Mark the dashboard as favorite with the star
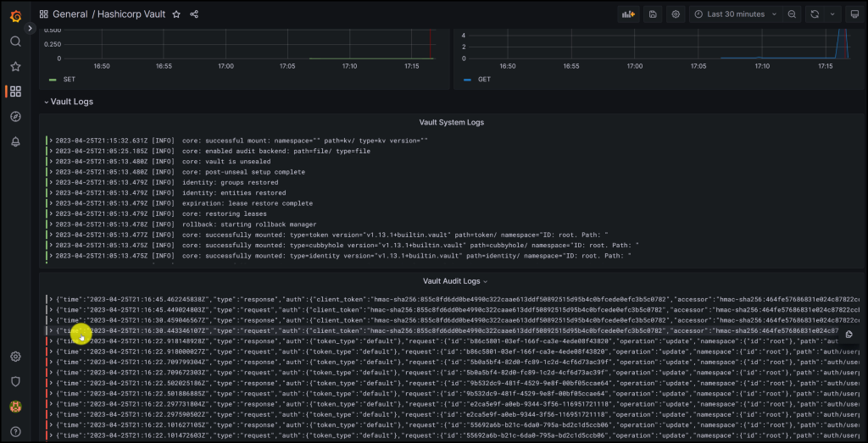The width and height of the screenshot is (868, 443). (x=176, y=14)
